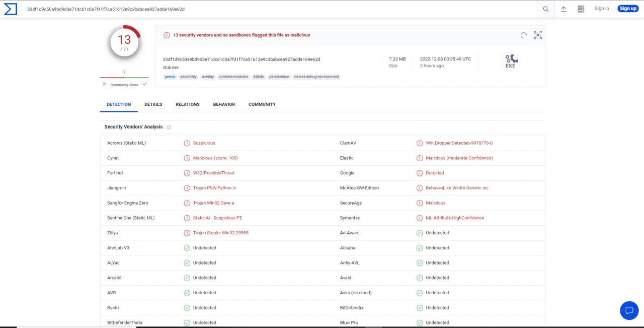Click the reanalyze refresh icon
Viewport: 644px width, 328px height.
click(524, 35)
